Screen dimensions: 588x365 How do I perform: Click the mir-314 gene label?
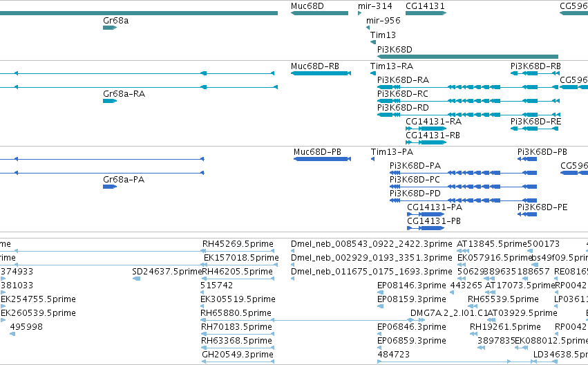click(375, 6)
